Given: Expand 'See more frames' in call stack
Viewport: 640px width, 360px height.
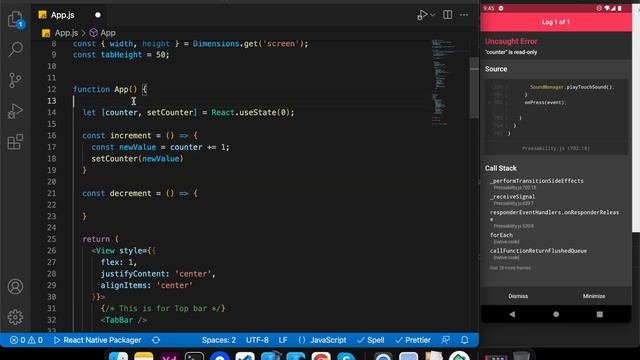Looking at the screenshot, I should (510, 268).
